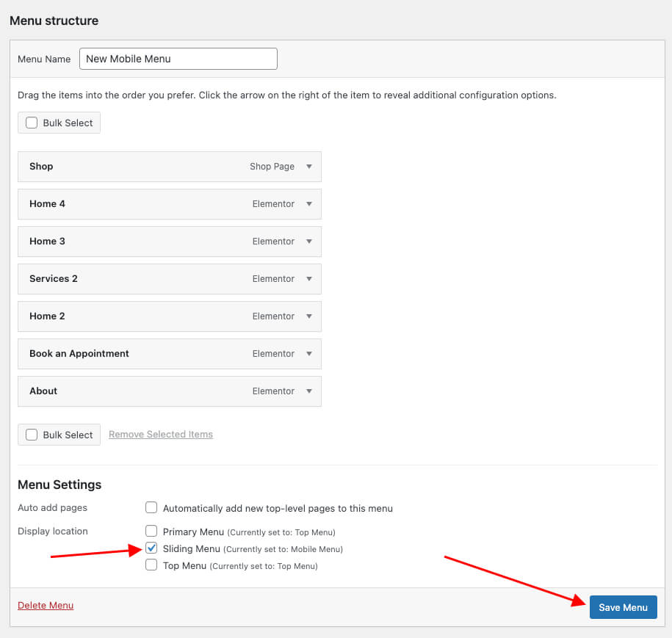Tick the bottom Bulk Select checkbox
This screenshot has height=638, width=672.
tap(32, 435)
